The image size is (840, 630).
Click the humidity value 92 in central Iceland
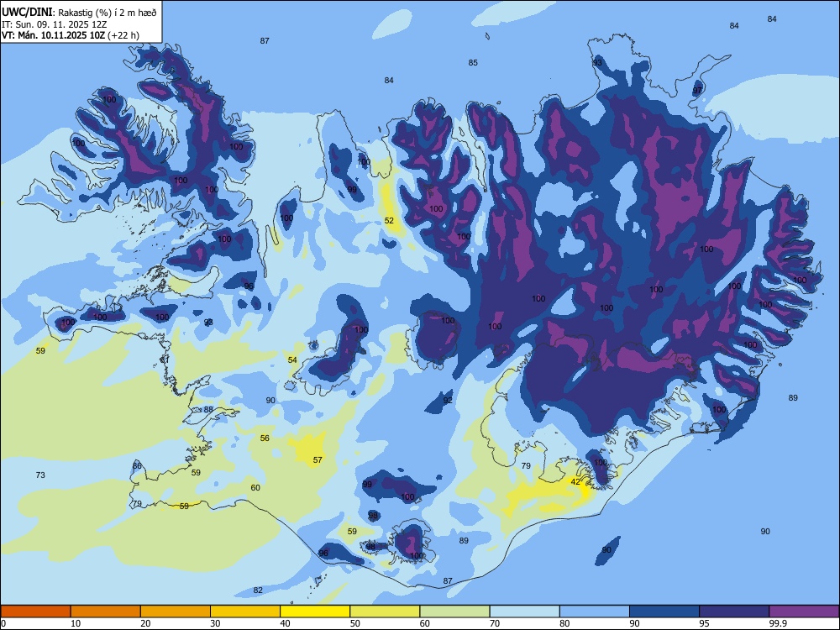point(448,400)
